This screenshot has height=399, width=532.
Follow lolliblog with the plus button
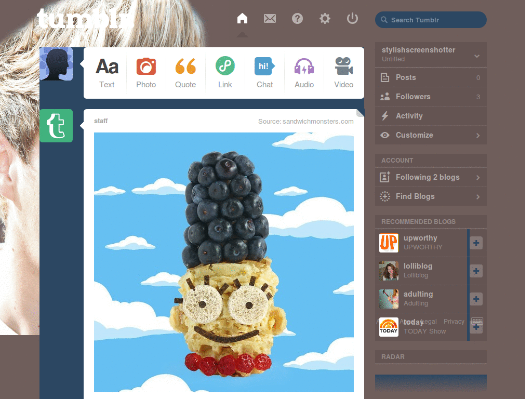click(x=476, y=271)
